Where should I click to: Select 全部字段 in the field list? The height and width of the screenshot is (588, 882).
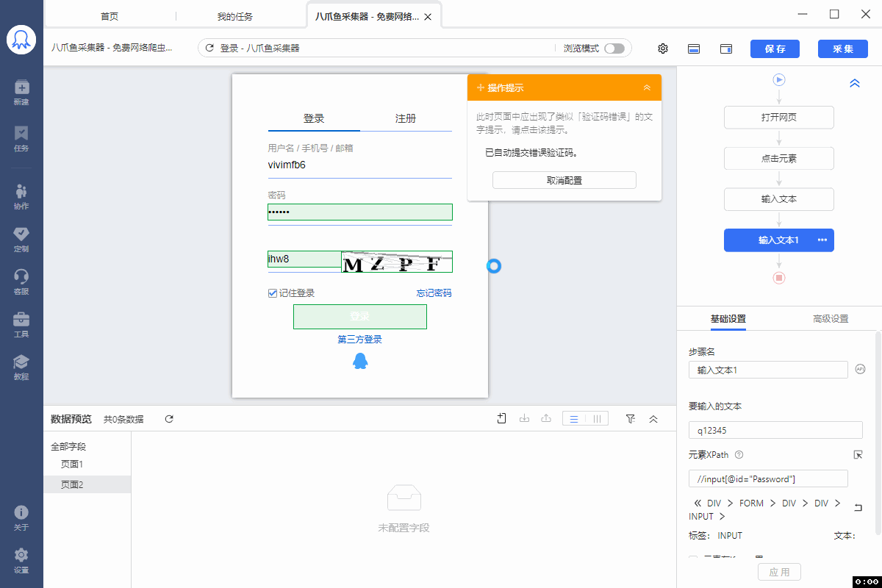[68, 446]
